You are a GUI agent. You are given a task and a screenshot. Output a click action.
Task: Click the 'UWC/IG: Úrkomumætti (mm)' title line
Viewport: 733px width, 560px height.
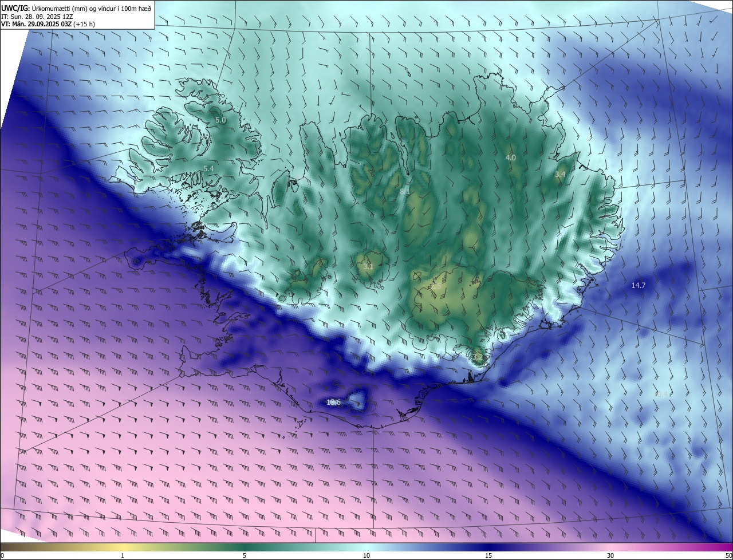point(76,8)
